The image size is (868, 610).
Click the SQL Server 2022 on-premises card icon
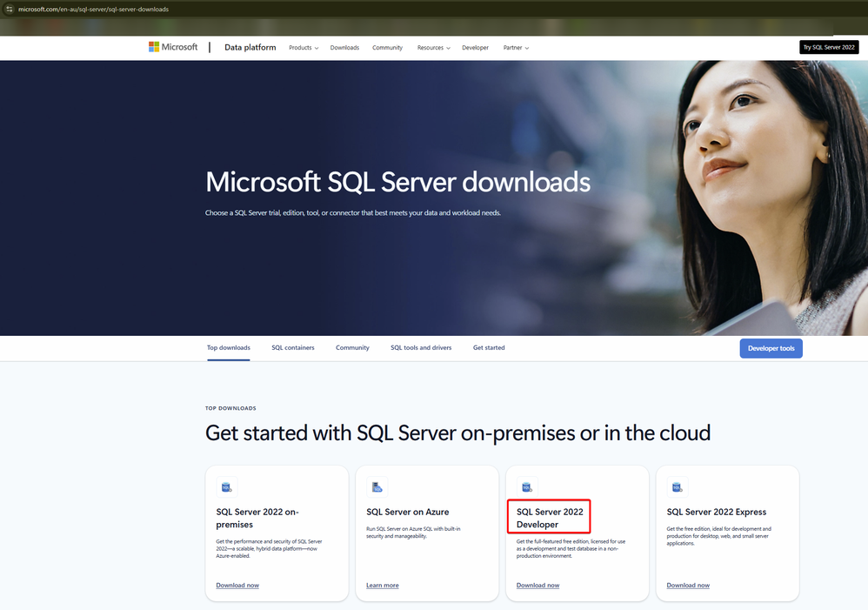pos(226,487)
